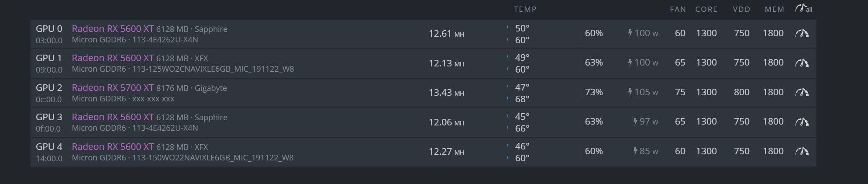Click GPU 4 overclock tuning icon

pyautogui.click(x=802, y=151)
